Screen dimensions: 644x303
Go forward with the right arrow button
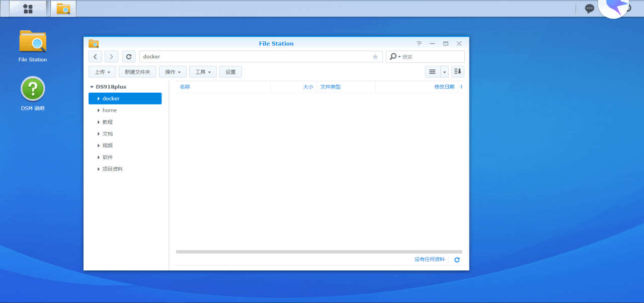pos(111,57)
